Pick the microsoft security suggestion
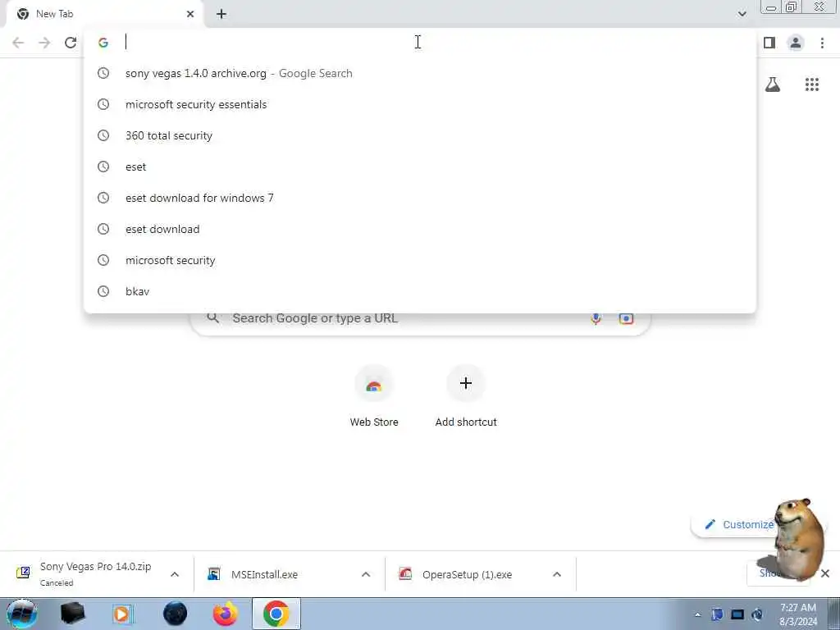Viewport: 840px width, 630px height. click(419, 260)
